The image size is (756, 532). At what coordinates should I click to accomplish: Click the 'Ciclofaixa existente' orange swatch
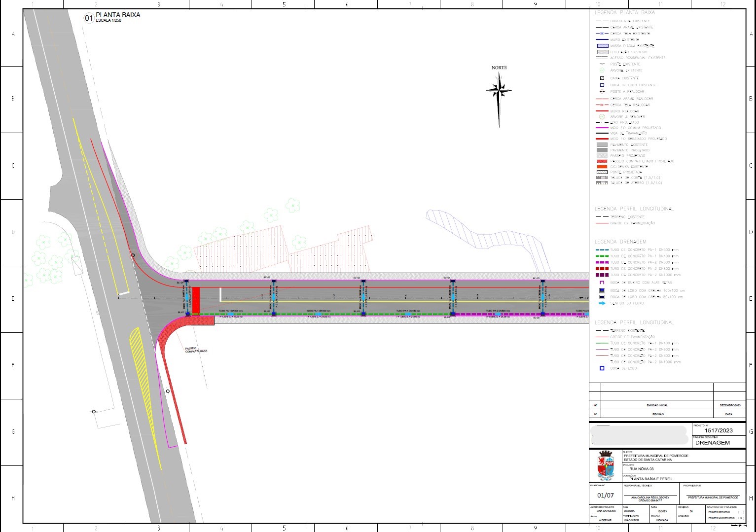(602, 167)
